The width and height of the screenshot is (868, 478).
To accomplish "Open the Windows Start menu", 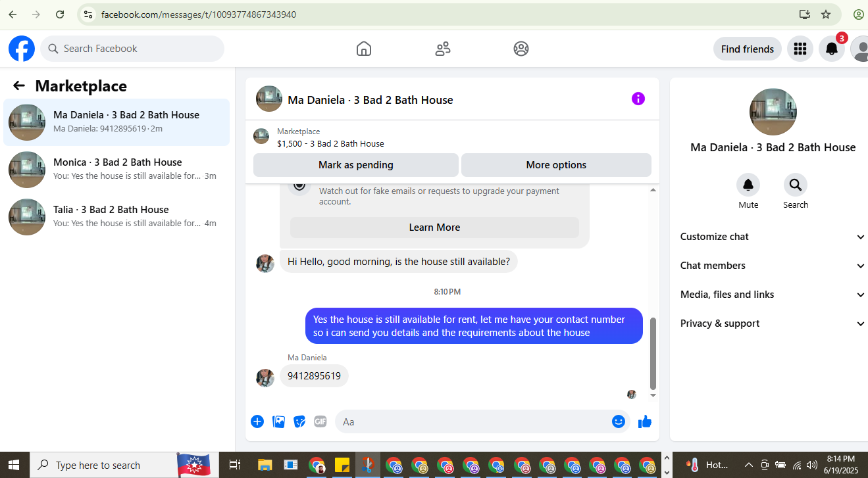I will click(x=14, y=465).
